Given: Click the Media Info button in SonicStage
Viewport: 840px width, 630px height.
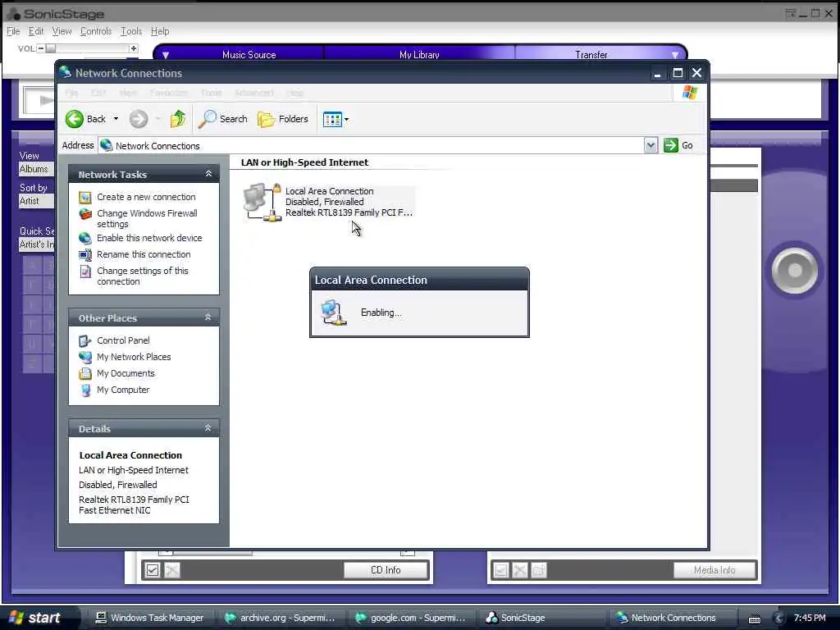Looking at the screenshot, I should [714, 570].
